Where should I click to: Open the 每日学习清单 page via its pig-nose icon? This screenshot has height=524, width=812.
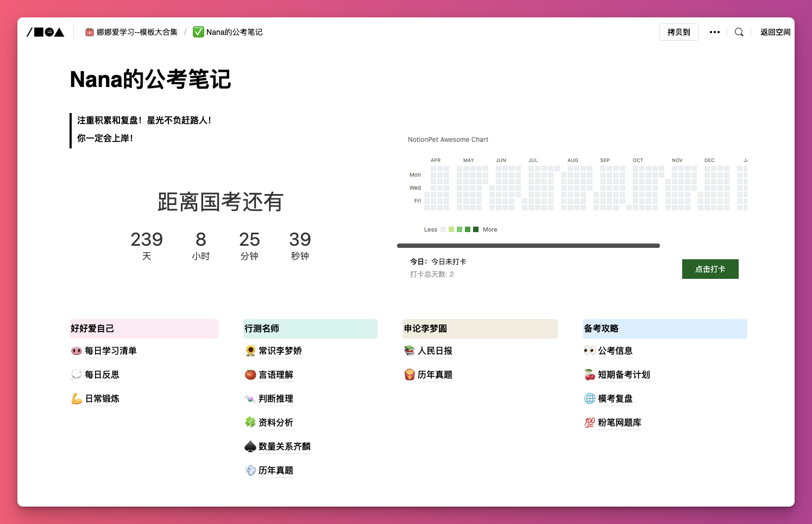click(x=76, y=351)
